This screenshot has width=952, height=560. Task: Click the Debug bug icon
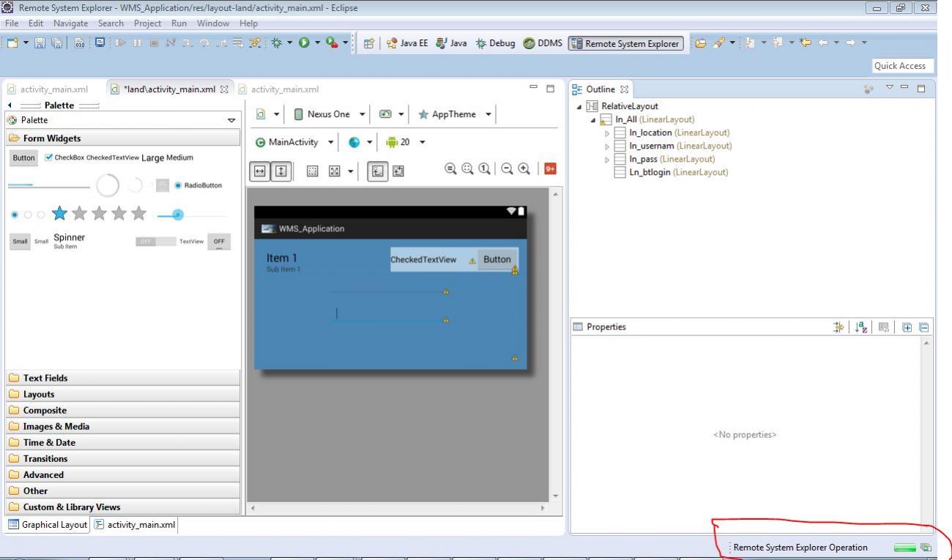276,43
